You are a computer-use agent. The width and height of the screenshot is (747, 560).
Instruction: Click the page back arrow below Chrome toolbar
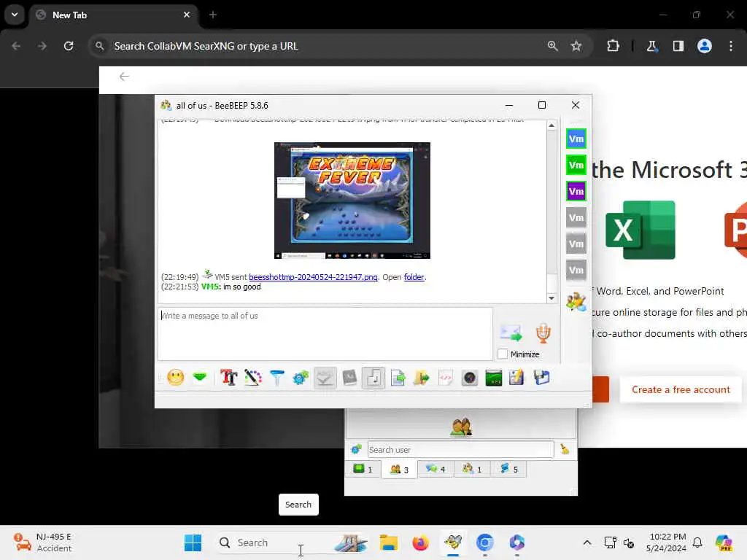124,77
